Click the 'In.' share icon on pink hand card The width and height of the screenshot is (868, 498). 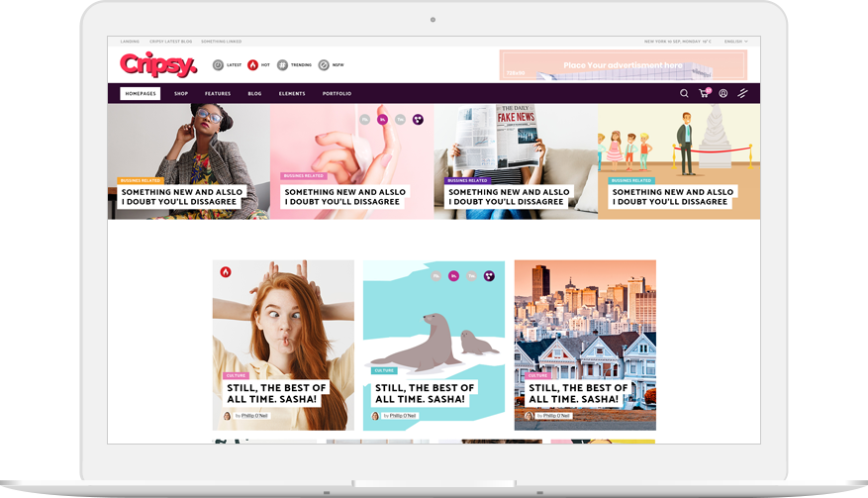pyautogui.click(x=382, y=119)
